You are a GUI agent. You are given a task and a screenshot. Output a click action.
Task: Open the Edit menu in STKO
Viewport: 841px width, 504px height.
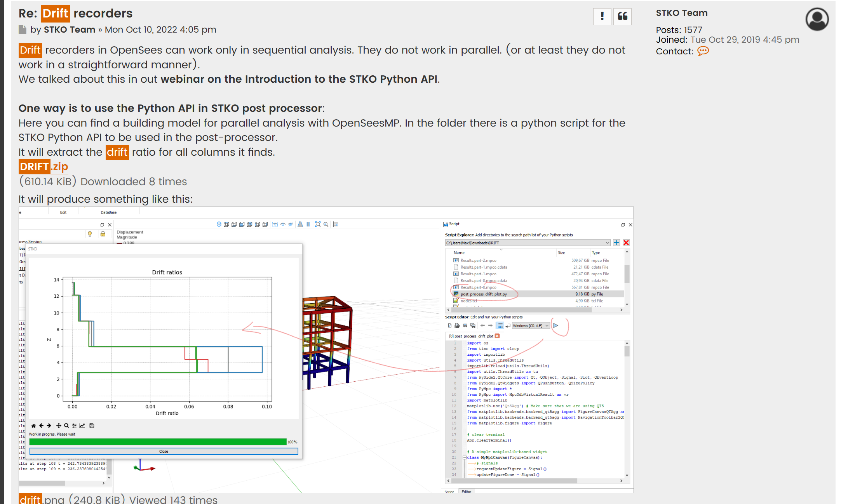(63, 212)
